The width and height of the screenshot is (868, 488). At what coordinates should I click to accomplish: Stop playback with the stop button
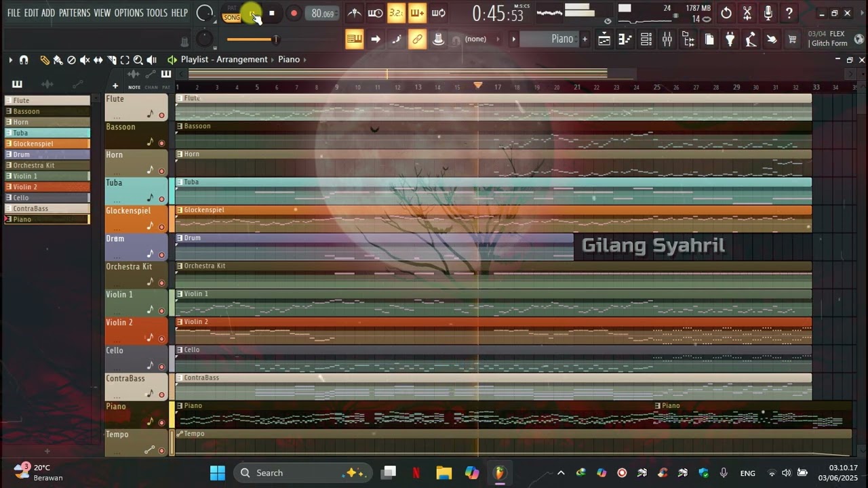coord(272,13)
